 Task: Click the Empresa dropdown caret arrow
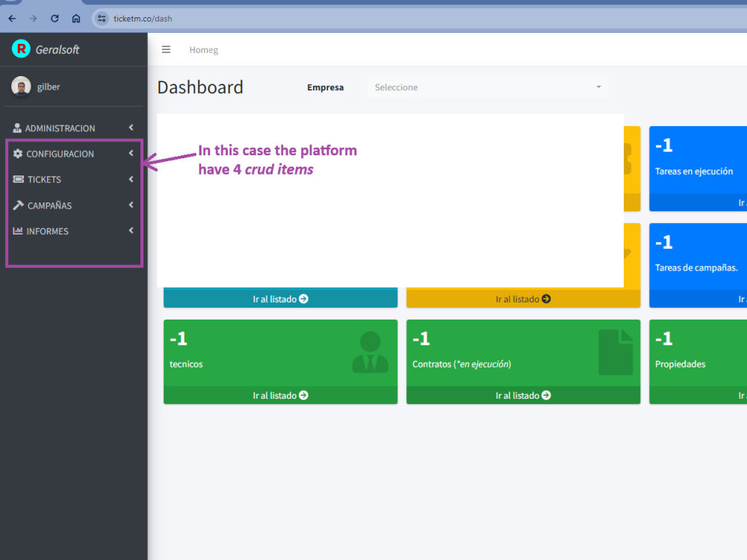(599, 87)
